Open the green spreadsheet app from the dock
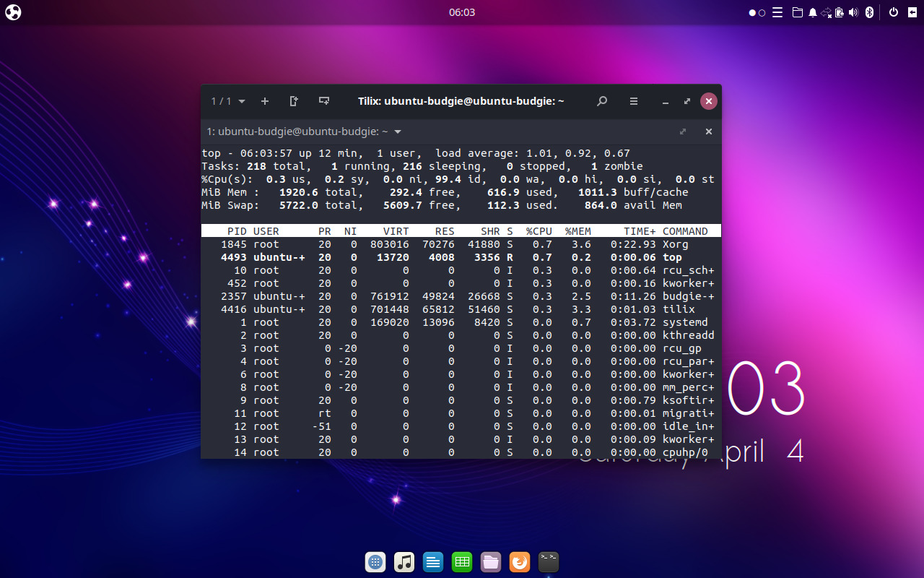 pyautogui.click(x=462, y=561)
